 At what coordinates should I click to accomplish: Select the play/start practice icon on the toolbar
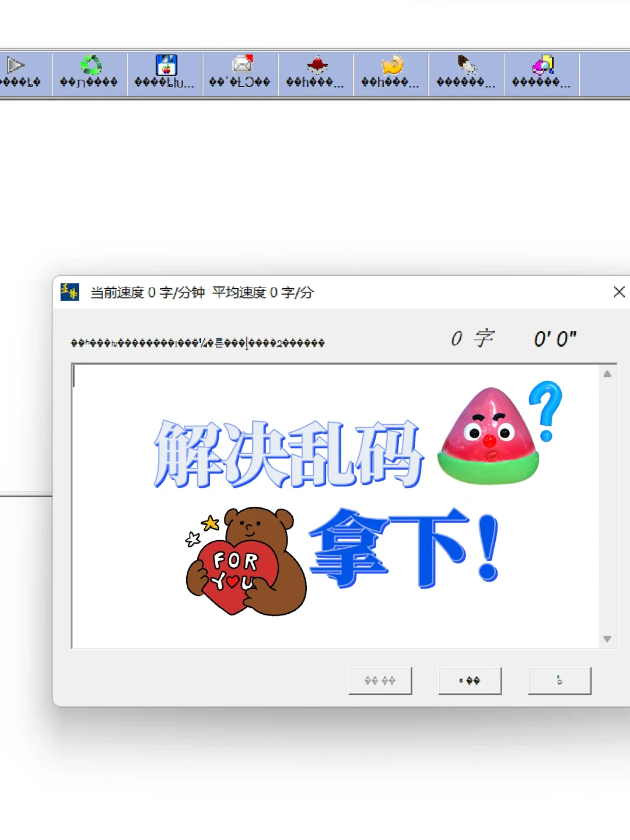[16, 64]
